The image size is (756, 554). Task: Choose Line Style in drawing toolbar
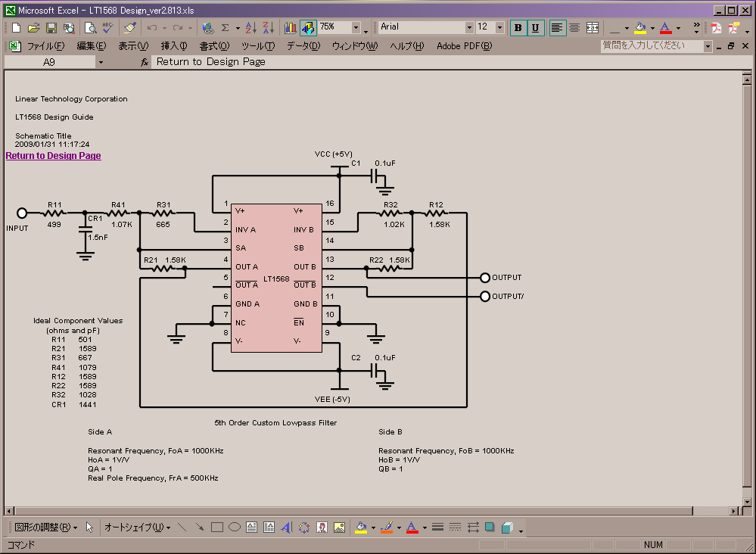(438, 527)
